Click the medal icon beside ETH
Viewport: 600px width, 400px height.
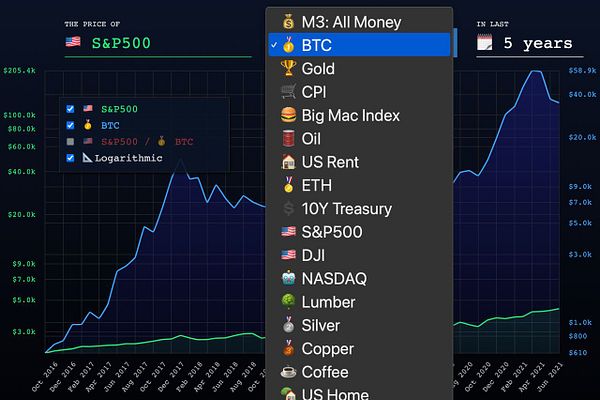(x=289, y=185)
